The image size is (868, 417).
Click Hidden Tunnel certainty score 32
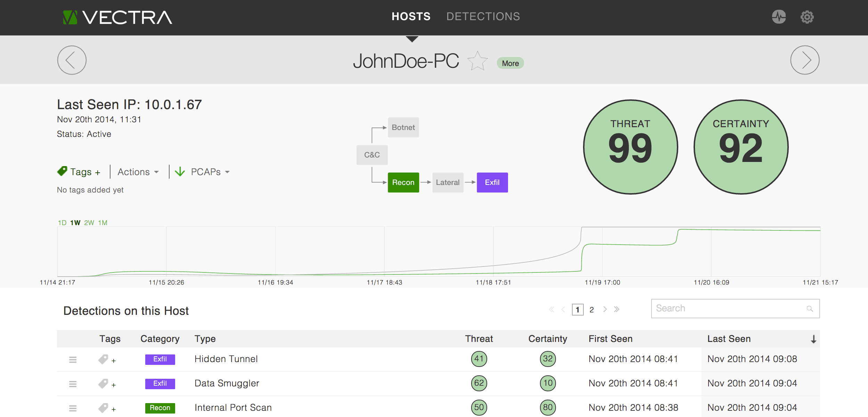pyautogui.click(x=548, y=359)
